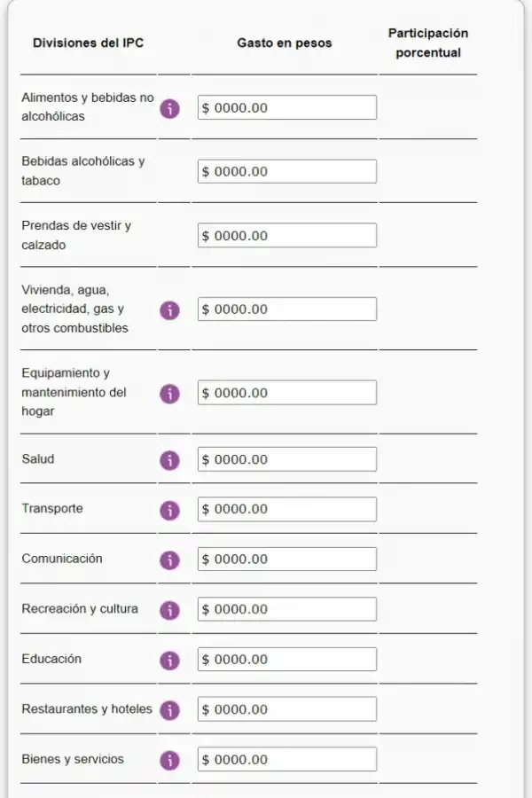Click the Gasto en pesos column header
The image size is (532, 798).
(x=286, y=42)
